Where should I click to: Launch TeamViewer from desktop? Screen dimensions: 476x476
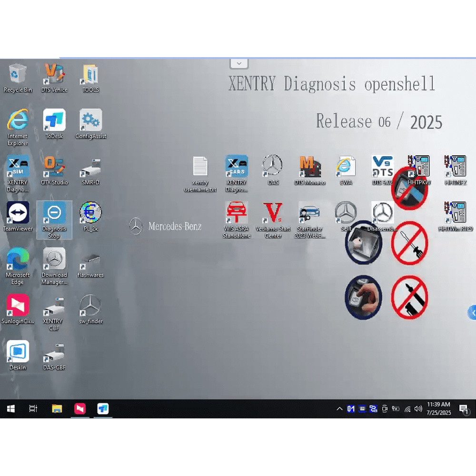(x=18, y=217)
